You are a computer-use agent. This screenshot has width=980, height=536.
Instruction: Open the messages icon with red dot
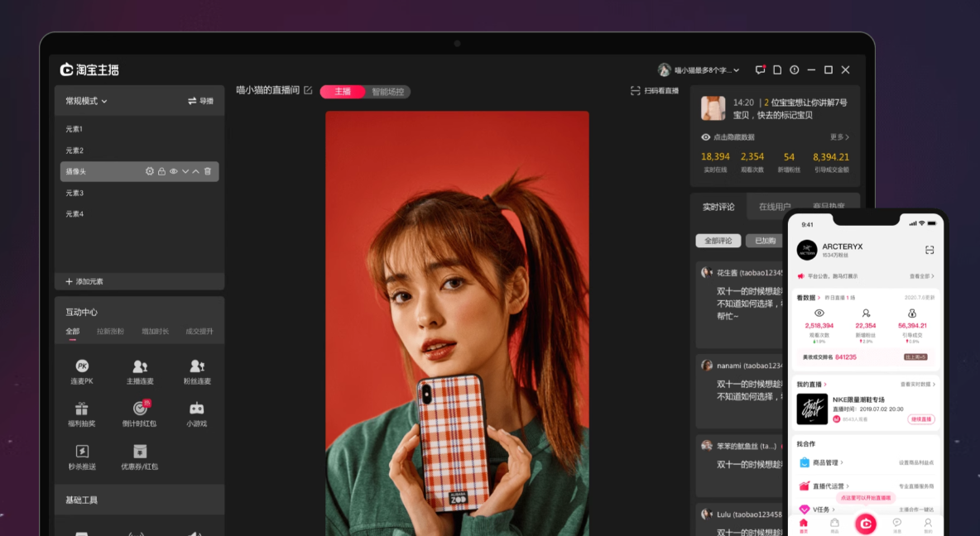point(760,70)
